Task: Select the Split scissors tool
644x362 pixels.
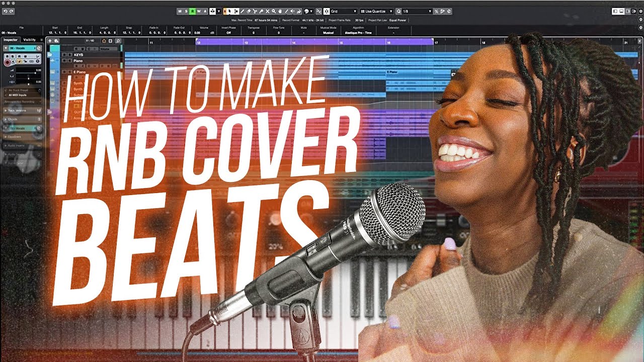Action: click(x=255, y=11)
